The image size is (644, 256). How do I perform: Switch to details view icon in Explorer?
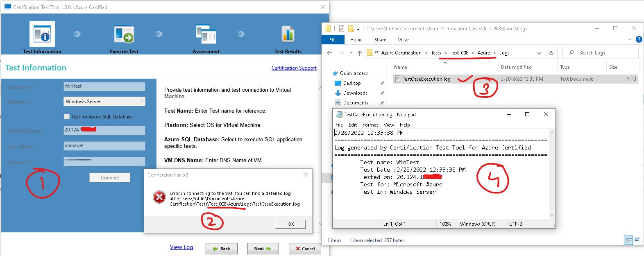[x=628, y=240]
